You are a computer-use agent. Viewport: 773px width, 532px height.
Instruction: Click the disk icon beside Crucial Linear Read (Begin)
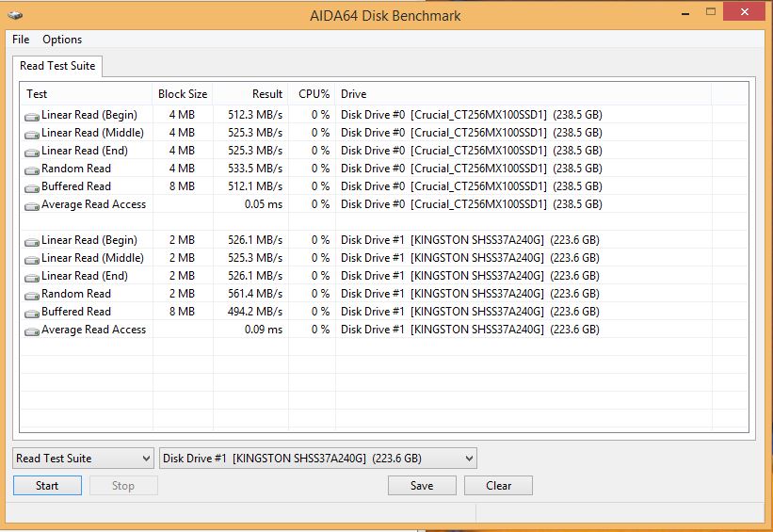click(32, 117)
